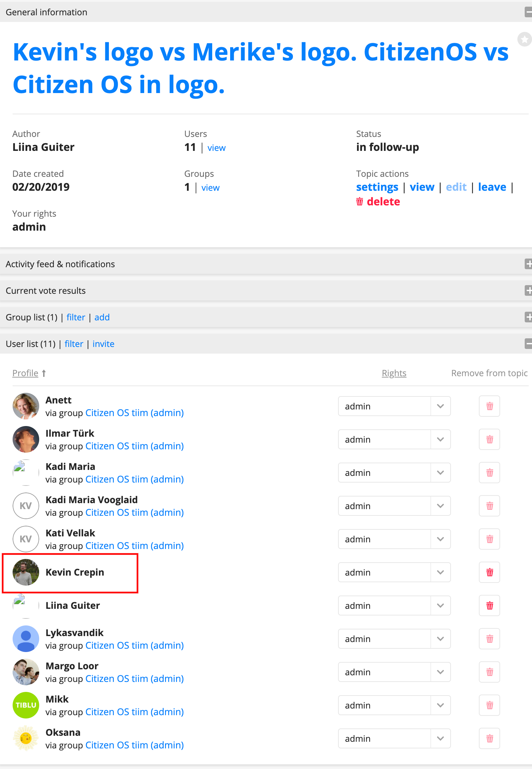
Task: Remove Anett from the topic via trash icon
Action: coord(489,406)
